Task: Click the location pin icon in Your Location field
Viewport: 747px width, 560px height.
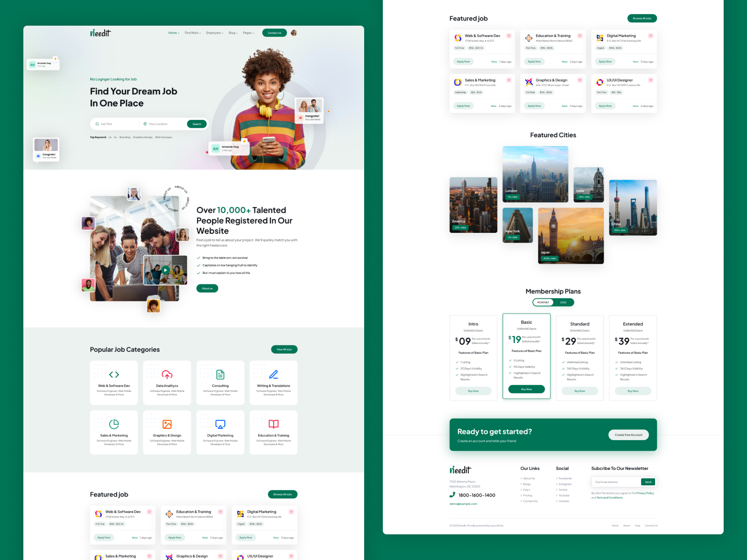Action: click(x=145, y=124)
